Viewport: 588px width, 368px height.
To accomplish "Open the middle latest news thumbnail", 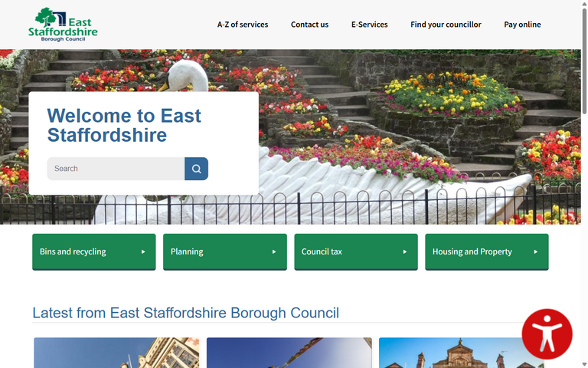I will pos(289,353).
